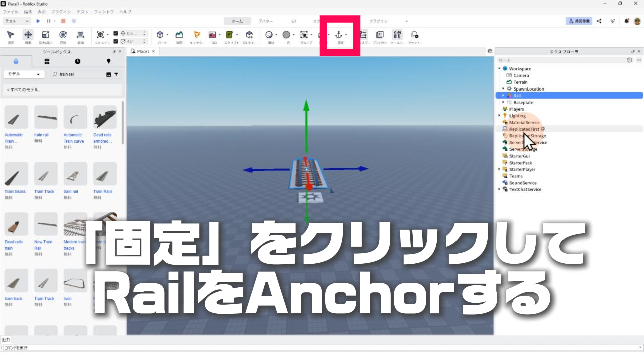This screenshot has height=362, width=644.
Task: Open the ファイル menu
Action: tap(10, 12)
